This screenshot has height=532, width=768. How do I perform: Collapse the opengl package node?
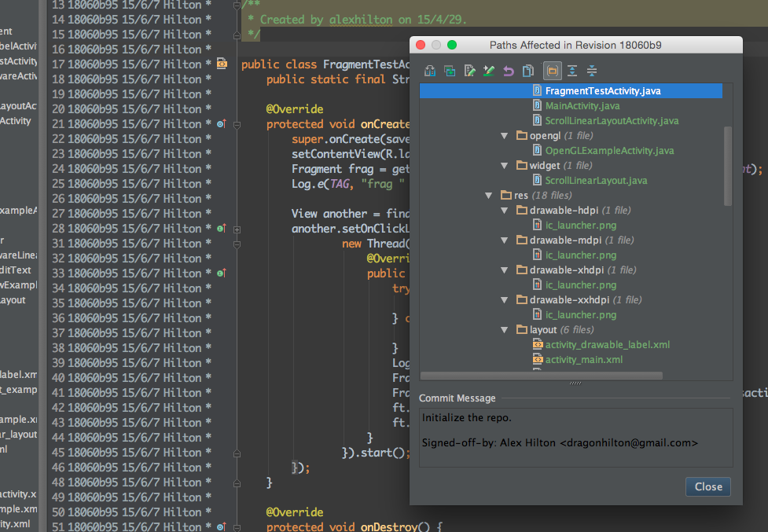(x=505, y=136)
